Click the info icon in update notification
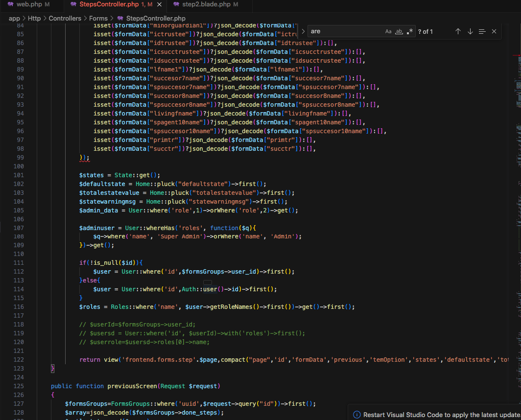The width and height of the screenshot is (521, 420). coord(356,415)
